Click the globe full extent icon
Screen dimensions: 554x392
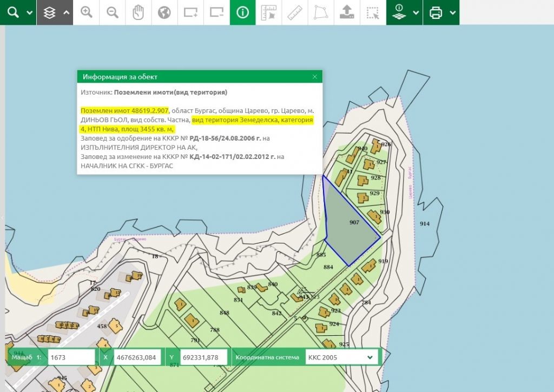click(164, 12)
